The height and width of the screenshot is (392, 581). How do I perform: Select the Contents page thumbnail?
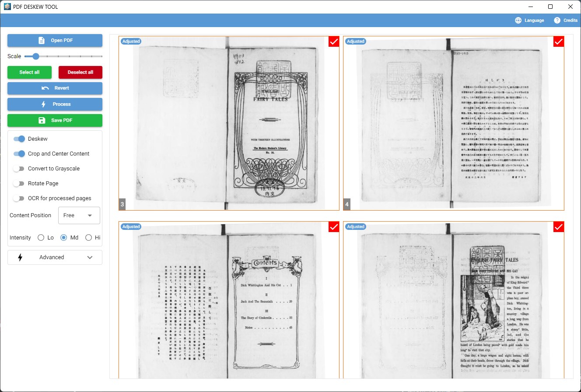pyautogui.click(x=229, y=300)
